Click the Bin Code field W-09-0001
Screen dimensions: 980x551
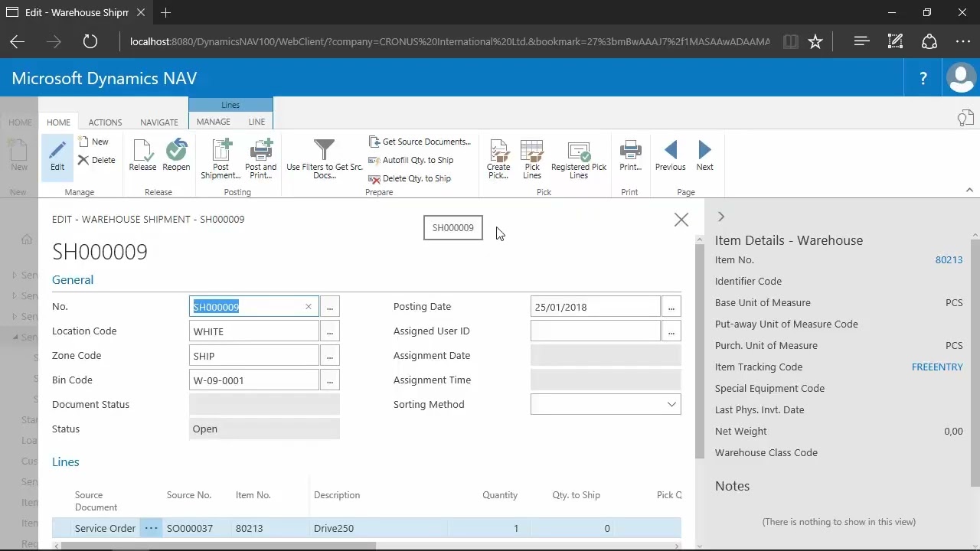pos(254,380)
